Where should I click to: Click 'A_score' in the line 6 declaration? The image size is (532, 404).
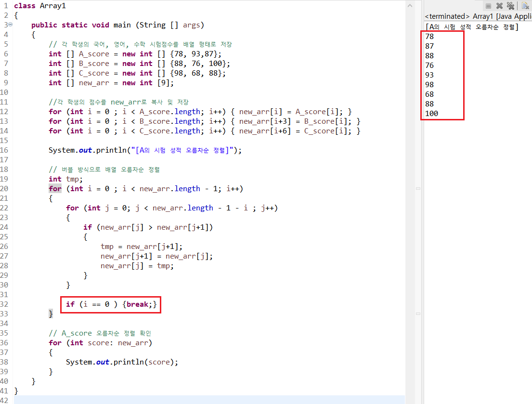pyautogui.click(x=94, y=54)
